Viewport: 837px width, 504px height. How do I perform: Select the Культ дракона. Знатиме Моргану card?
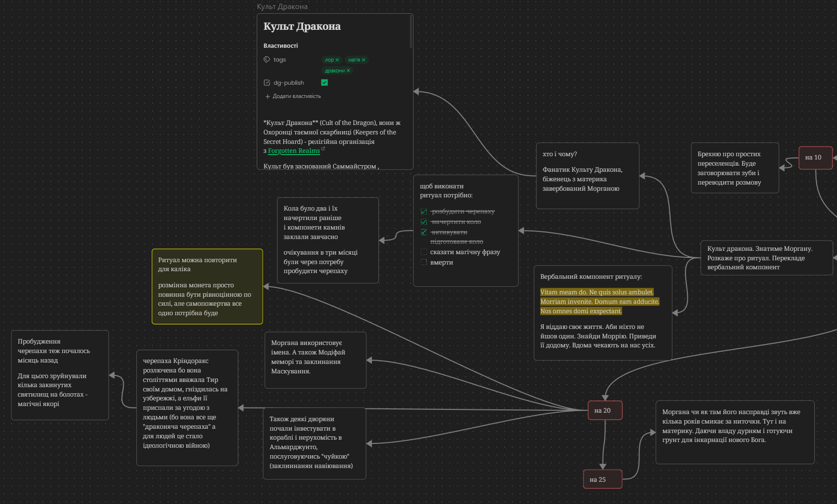point(767,258)
